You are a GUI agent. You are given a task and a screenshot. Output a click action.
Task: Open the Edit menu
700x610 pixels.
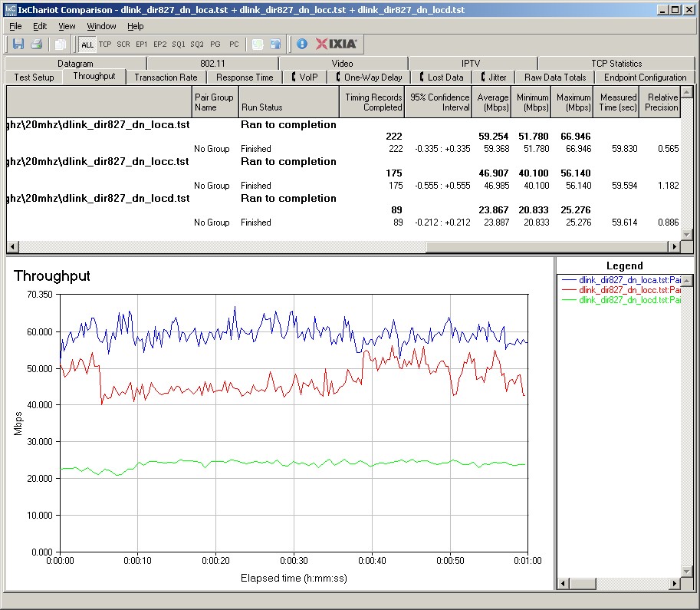click(x=40, y=26)
